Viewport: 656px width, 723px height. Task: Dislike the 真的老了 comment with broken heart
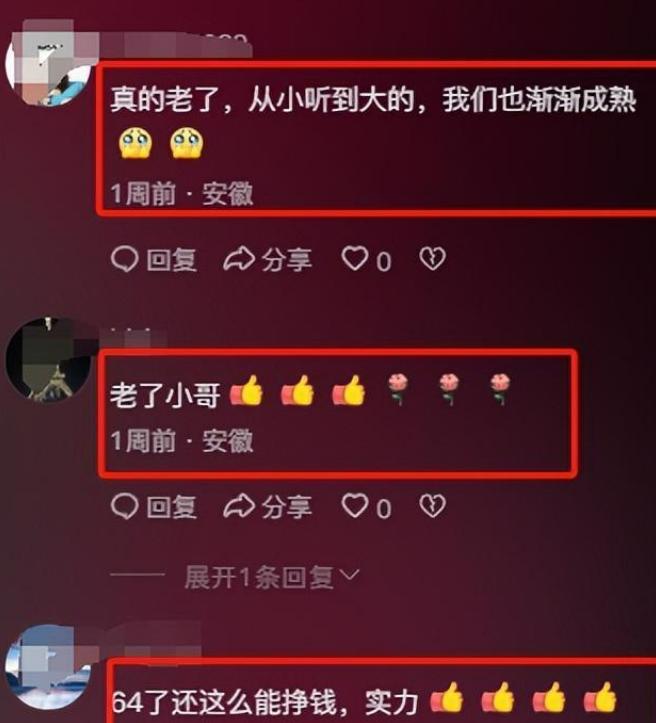432,259
